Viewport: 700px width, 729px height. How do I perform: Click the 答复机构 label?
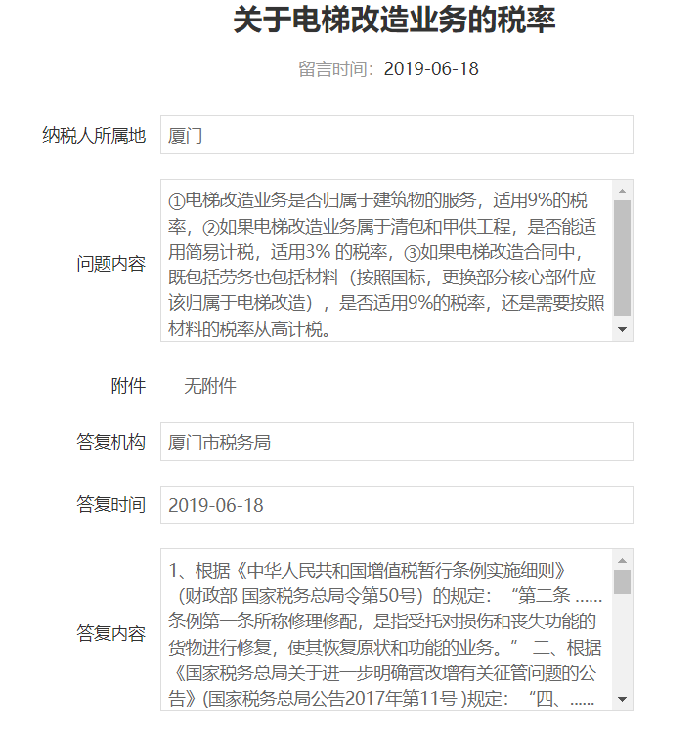point(111,442)
